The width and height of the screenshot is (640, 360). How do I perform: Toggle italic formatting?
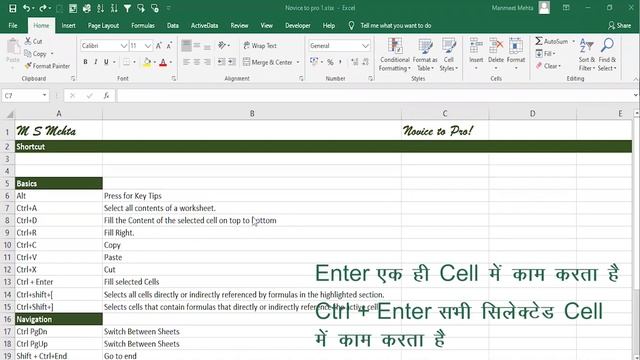click(96, 62)
